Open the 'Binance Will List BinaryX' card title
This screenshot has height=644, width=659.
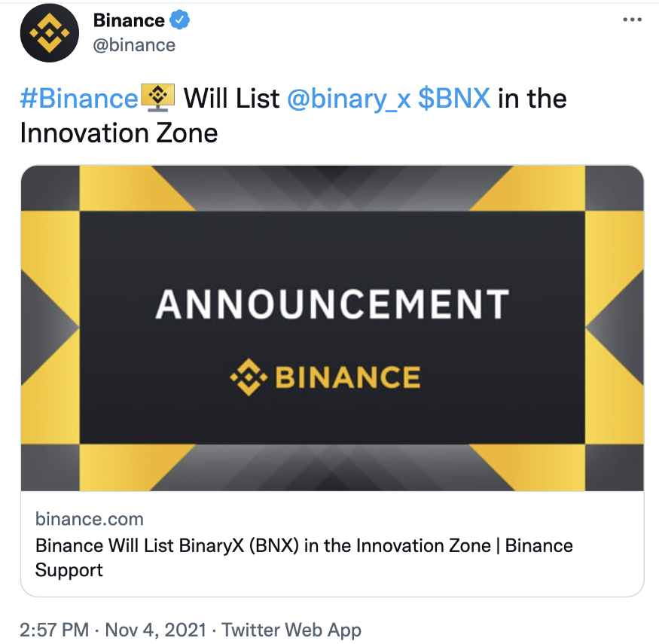pos(304,545)
